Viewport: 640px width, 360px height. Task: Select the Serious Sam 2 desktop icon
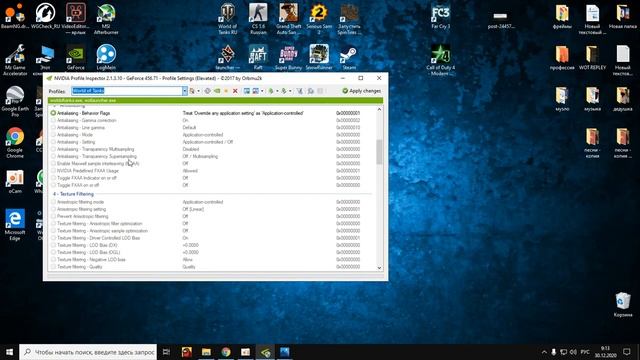[x=319, y=19]
